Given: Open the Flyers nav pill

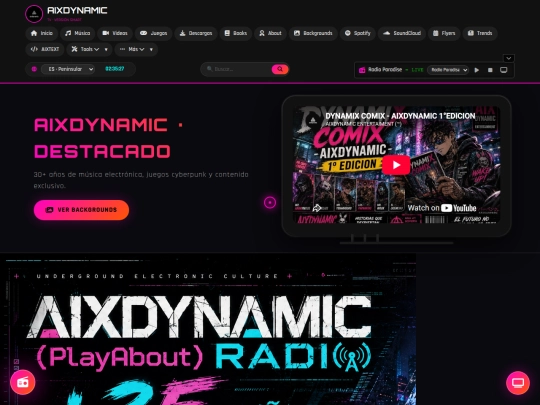Looking at the screenshot, I should coord(444,33).
